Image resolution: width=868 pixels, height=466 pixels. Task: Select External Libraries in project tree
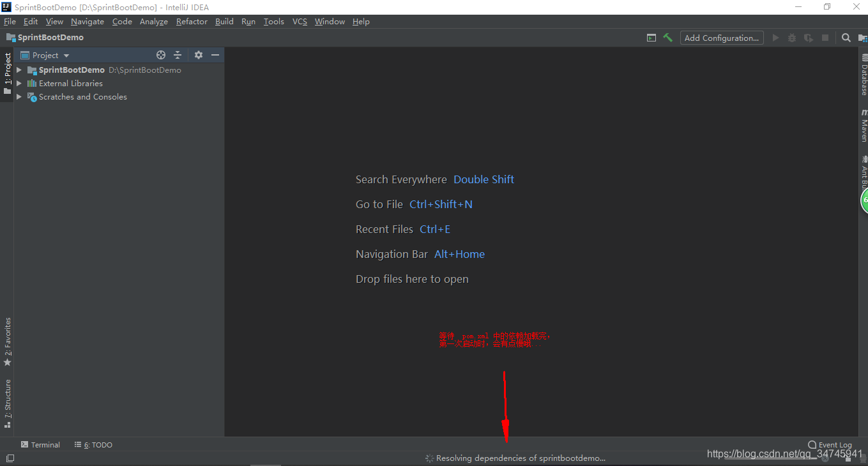click(70, 84)
